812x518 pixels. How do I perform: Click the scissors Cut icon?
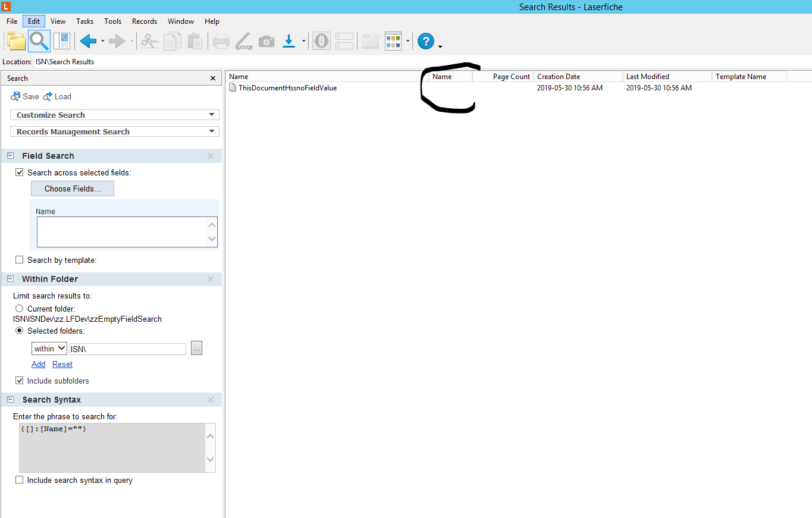[151, 41]
